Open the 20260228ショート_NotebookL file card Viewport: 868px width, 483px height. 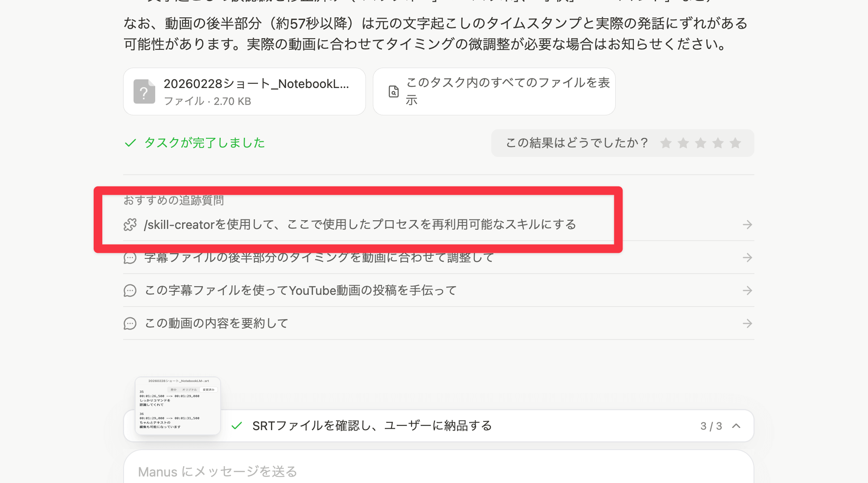[x=256, y=91]
